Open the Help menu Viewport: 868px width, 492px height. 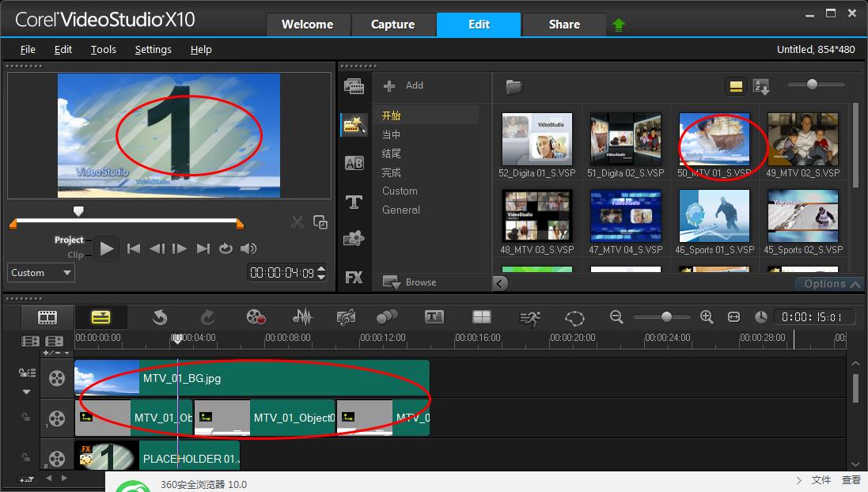(201, 49)
